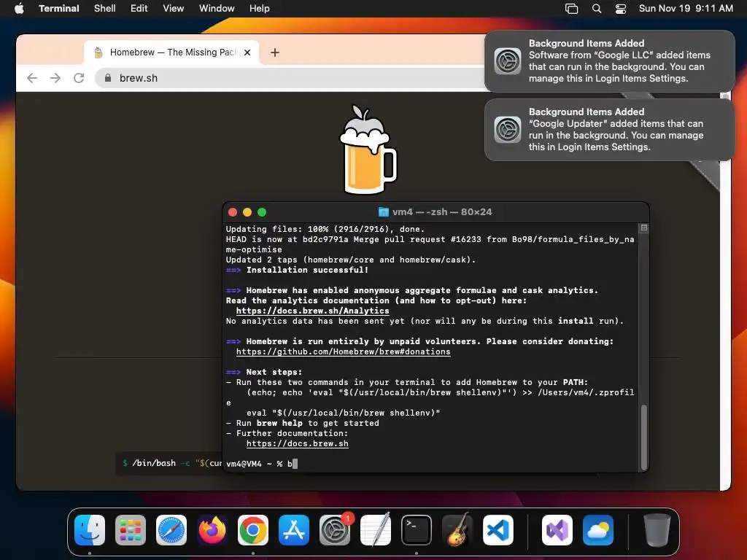Click 'Next steps:' heading in Terminal
Screen dimensions: 747x560
tap(274, 373)
